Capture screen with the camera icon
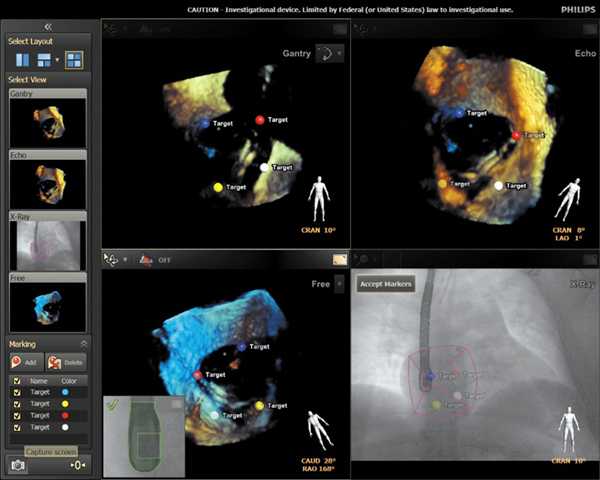The width and height of the screenshot is (600, 480). point(18,464)
